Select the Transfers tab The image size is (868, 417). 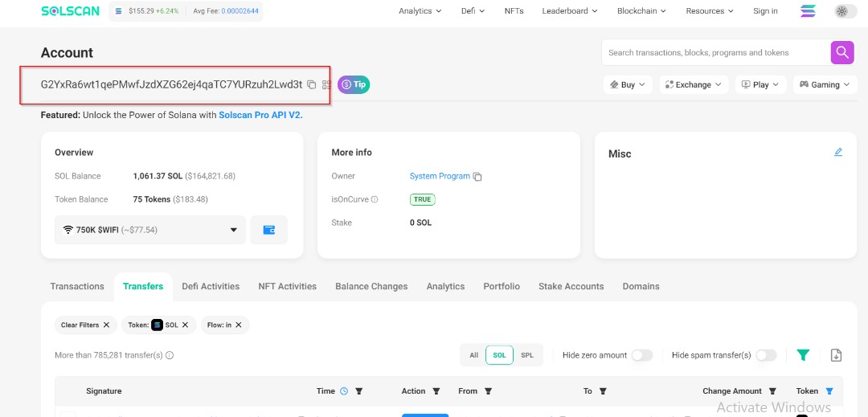click(143, 287)
